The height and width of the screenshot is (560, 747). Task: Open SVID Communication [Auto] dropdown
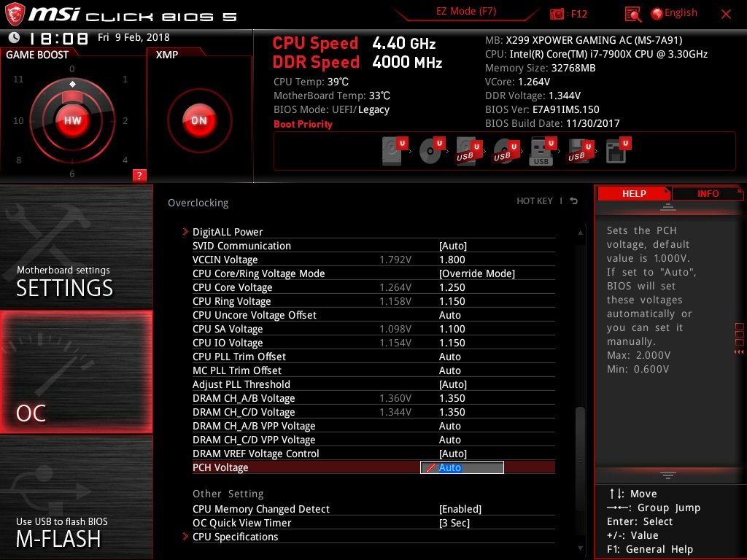point(452,246)
